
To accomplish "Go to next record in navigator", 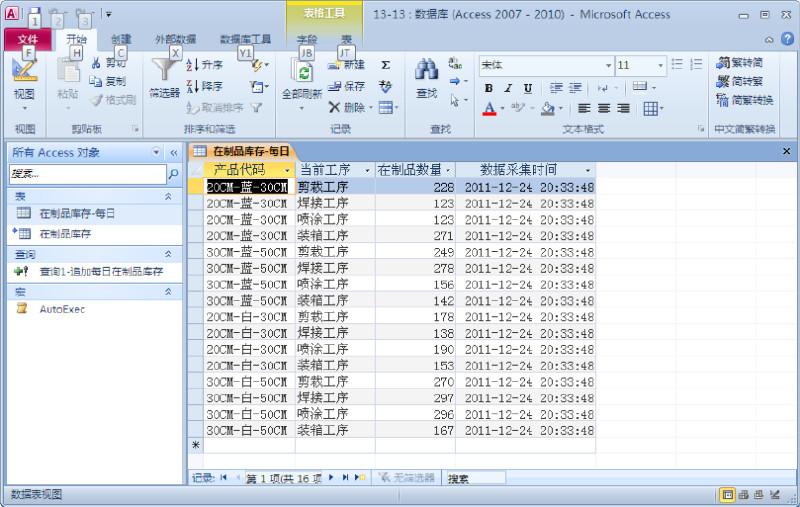I will (331, 477).
